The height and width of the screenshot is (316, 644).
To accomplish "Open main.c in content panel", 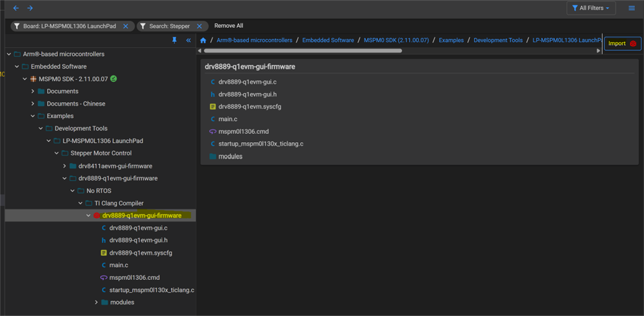I will click(228, 119).
